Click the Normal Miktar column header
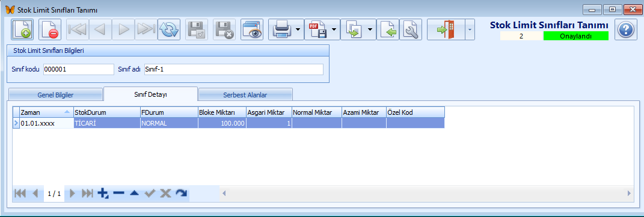This screenshot has height=217, width=644. click(x=317, y=112)
